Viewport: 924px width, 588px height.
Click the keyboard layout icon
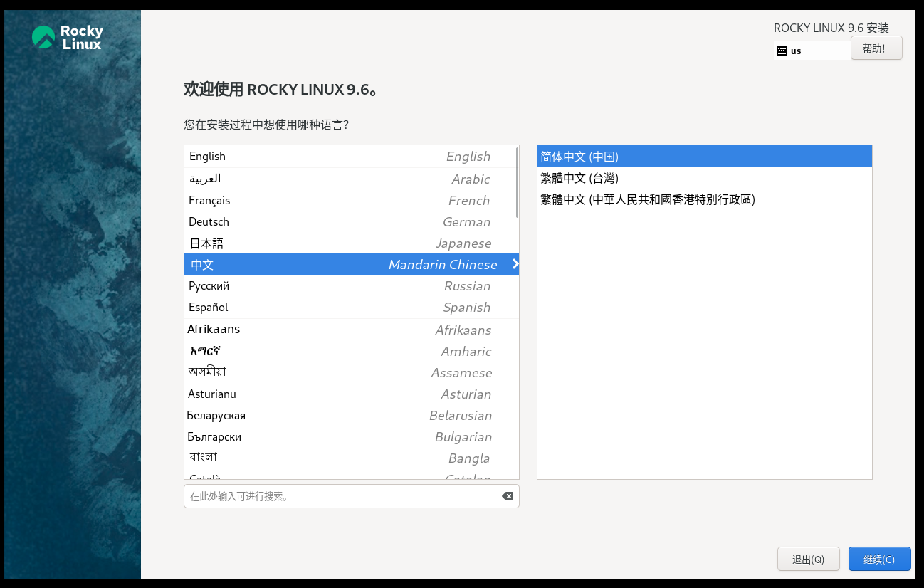782,51
